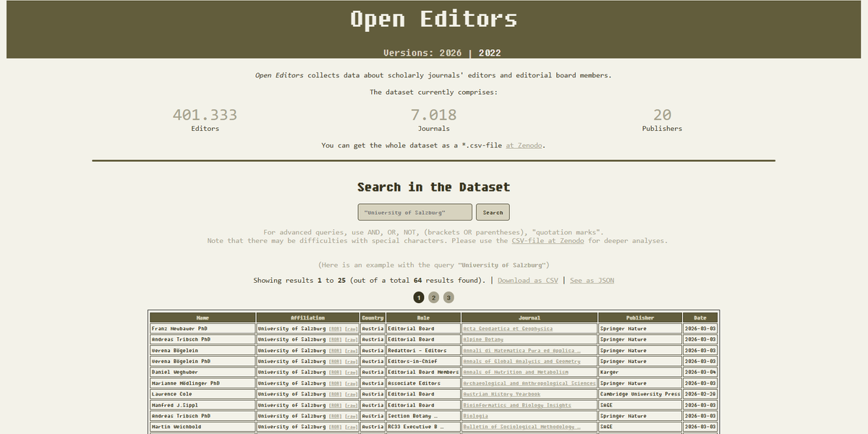Open the 2026 version link

(x=449, y=53)
